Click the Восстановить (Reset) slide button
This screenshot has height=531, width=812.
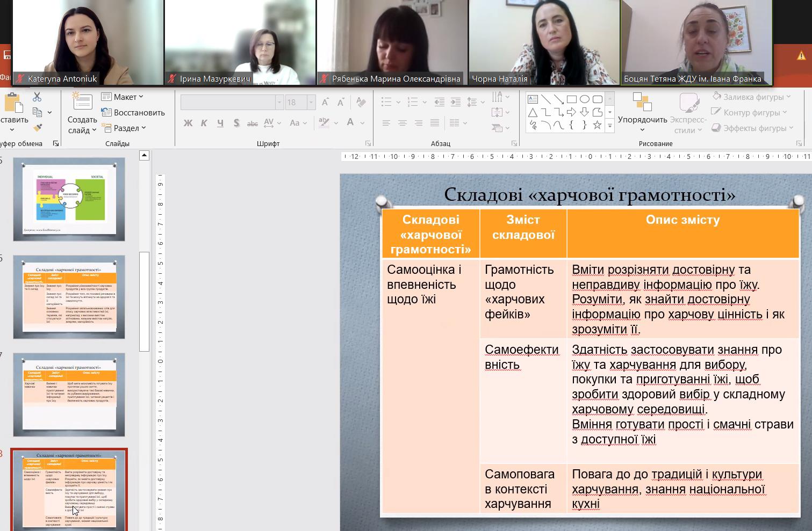pyautogui.click(x=133, y=113)
